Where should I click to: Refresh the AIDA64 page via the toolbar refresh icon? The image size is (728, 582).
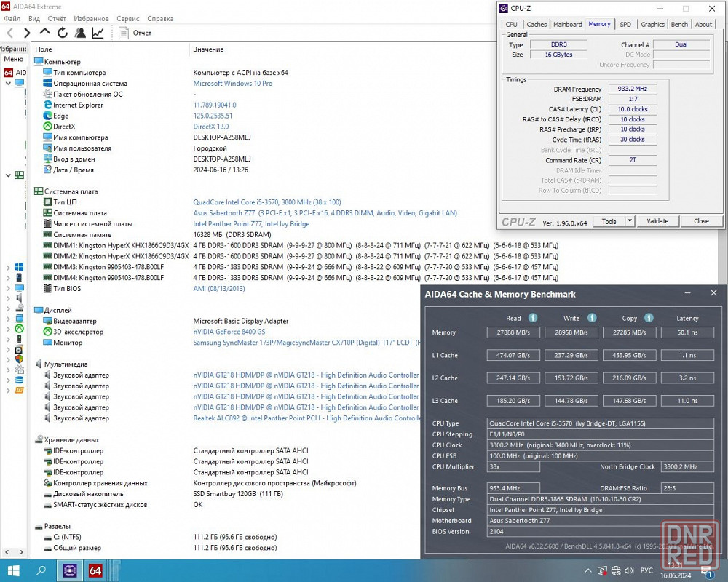click(62, 33)
